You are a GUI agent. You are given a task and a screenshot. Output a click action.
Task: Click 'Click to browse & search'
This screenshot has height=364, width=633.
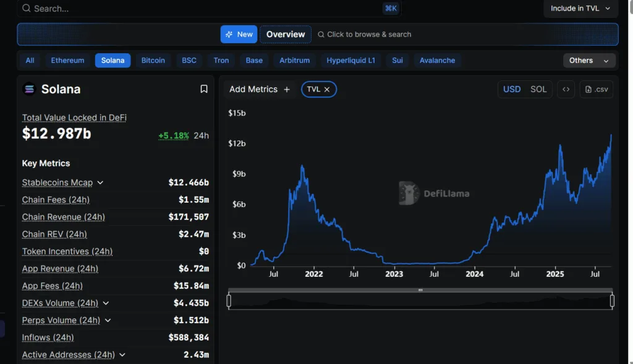coord(365,35)
